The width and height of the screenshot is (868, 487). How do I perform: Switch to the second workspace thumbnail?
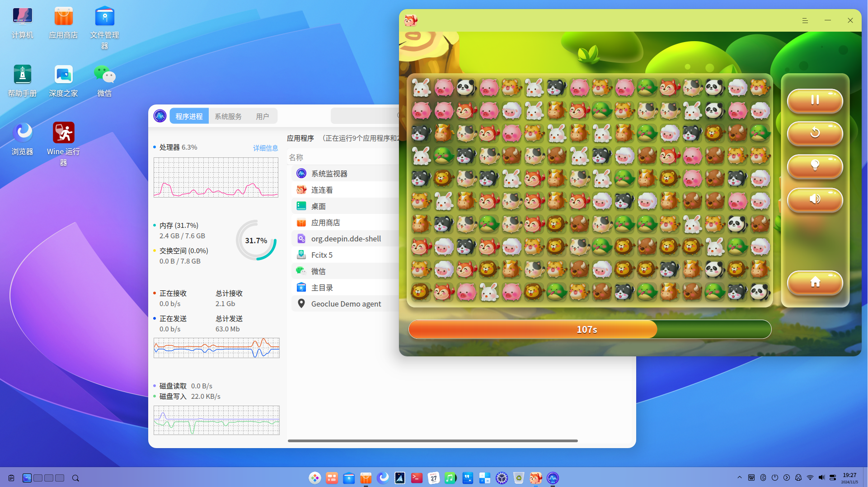point(38,478)
